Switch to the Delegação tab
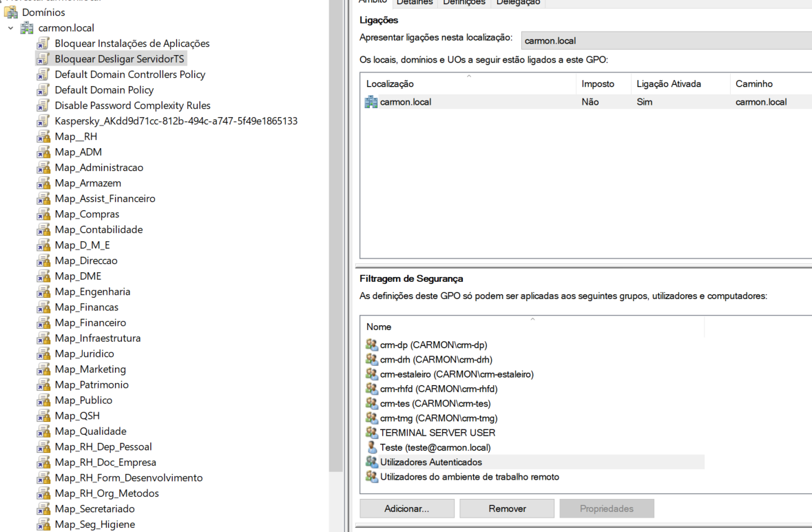812x532 pixels. pyautogui.click(x=518, y=3)
